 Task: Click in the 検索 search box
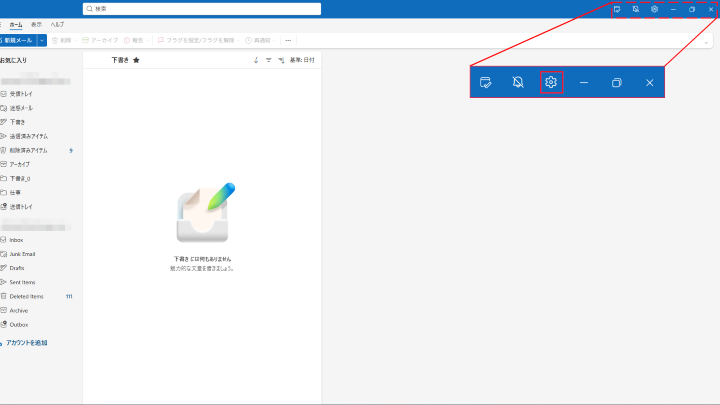pos(200,9)
